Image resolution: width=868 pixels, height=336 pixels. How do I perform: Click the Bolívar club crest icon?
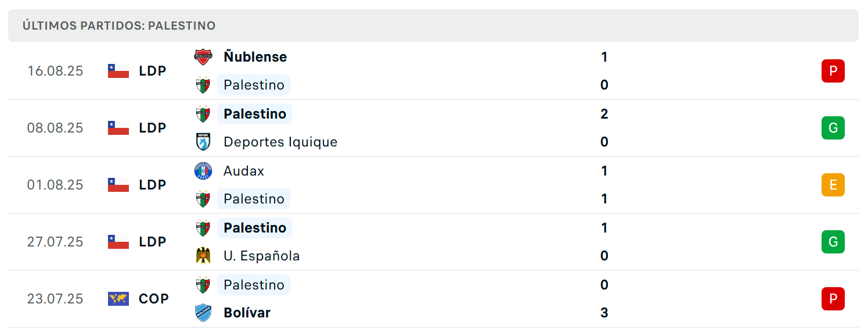point(203,313)
